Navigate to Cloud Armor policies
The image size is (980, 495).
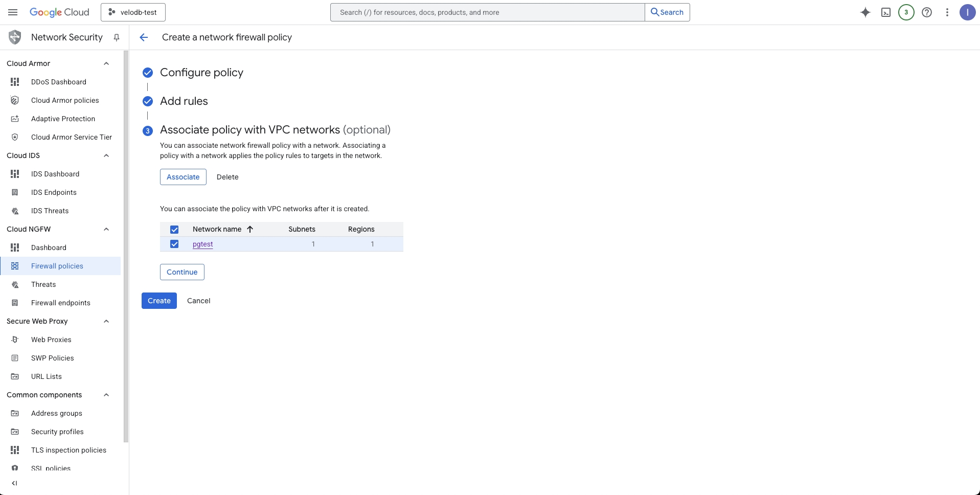tap(65, 100)
